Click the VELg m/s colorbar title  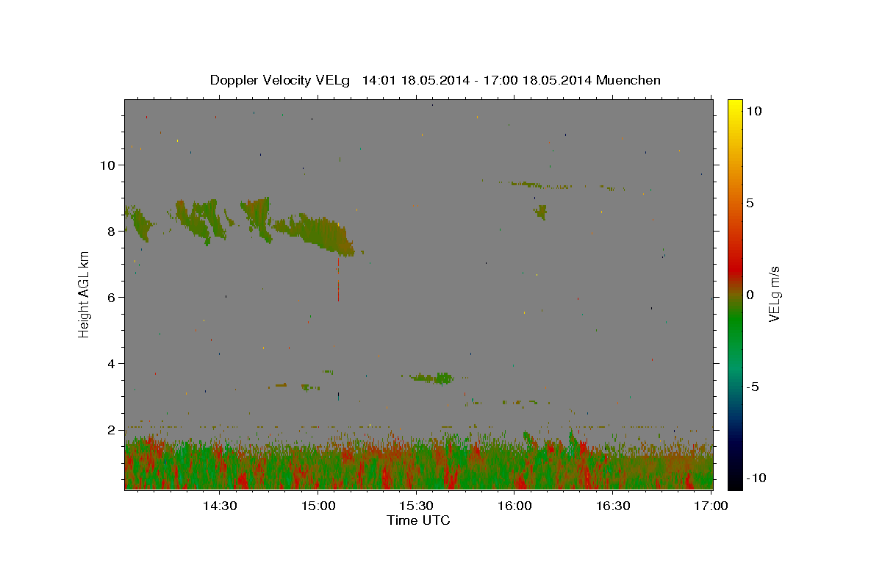point(774,294)
